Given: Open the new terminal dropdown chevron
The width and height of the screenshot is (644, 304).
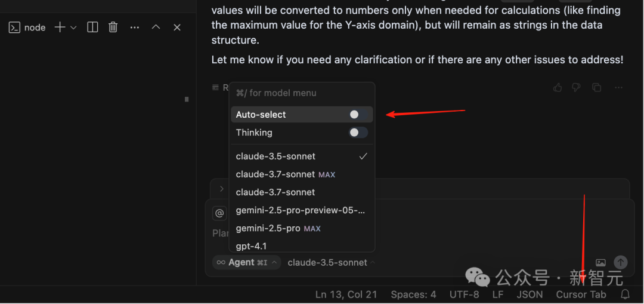Looking at the screenshot, I should click(x=74, y=27).
